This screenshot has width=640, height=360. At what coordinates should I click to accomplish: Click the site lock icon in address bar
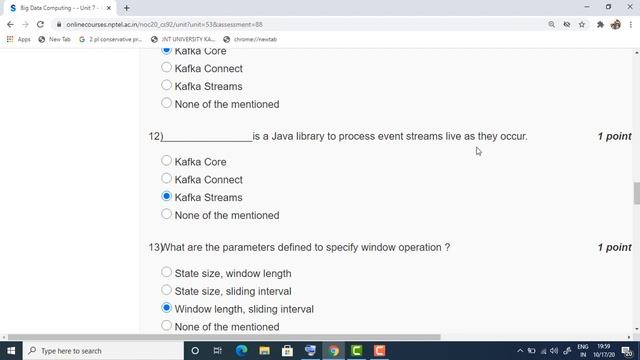tap(59, 24)
